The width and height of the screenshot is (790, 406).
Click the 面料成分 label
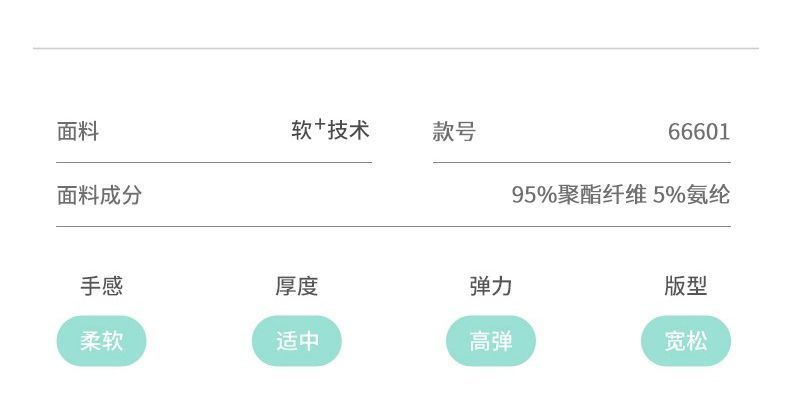click(99, 195)
